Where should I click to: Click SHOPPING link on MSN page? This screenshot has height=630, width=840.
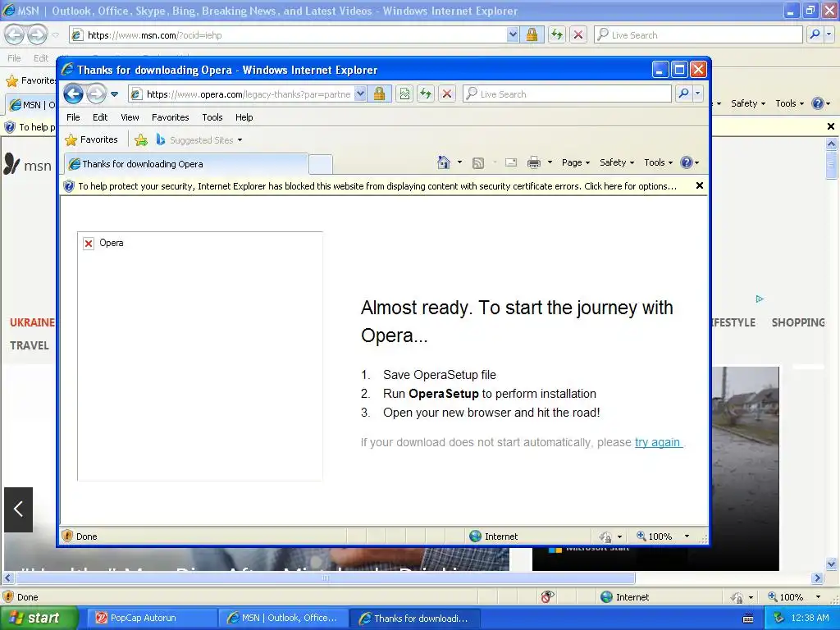[x=797, y=322]
